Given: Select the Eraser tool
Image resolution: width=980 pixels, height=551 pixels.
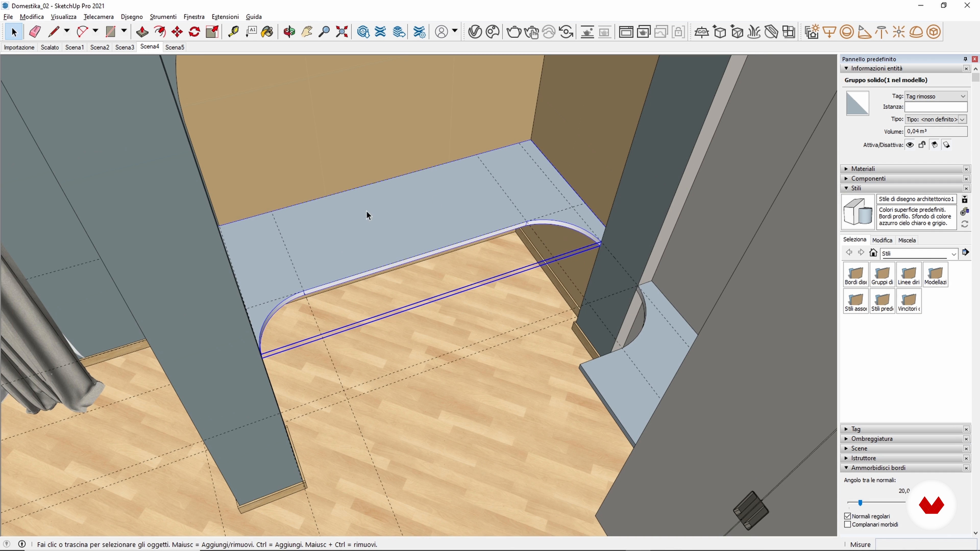Looking at the screenshot, I should (x=35, y=32).
